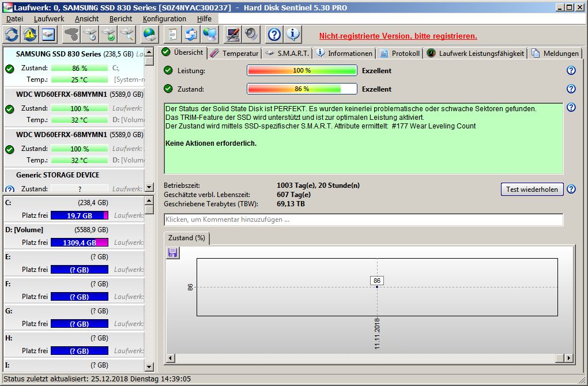Click the 19,7 GB free space bar
Screen dimensions: 588x386
pyautogui.click(x=80, y=215)
